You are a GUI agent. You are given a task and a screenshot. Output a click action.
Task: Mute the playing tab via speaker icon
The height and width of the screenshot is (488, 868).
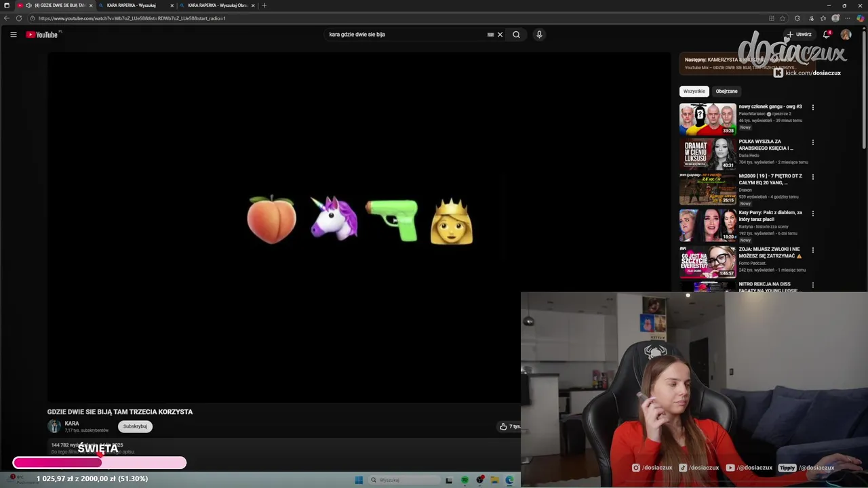pyautogui.click(x=28, y=5)
